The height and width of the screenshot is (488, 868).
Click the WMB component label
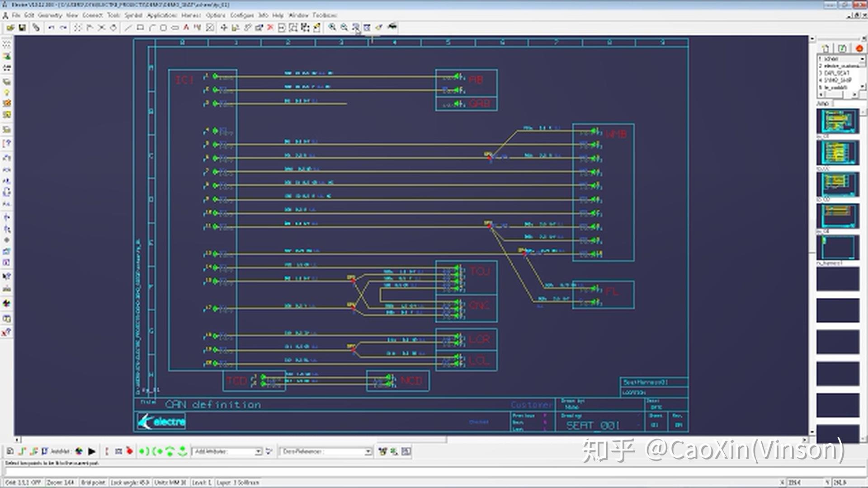click(616, 134)
